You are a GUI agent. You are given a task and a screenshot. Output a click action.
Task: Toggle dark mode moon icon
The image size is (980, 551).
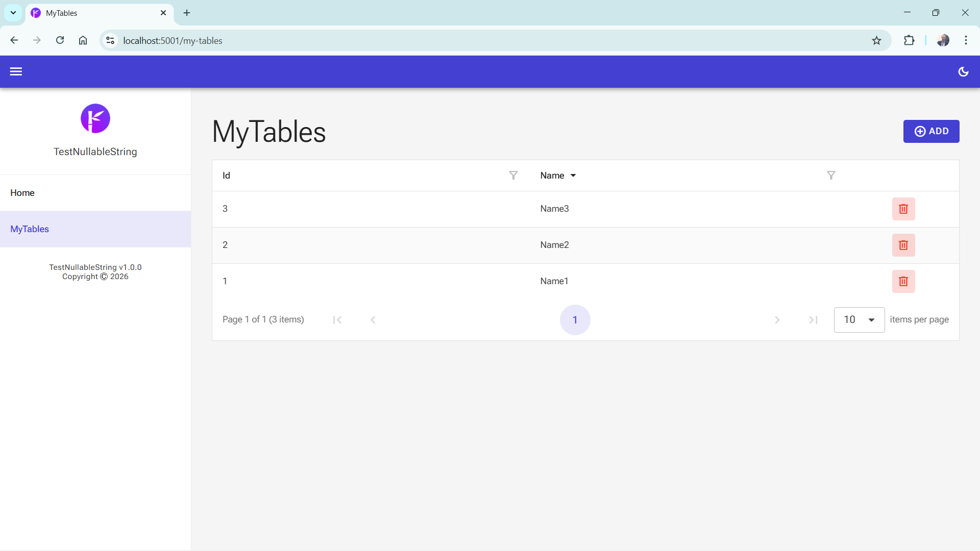(963, 71)
